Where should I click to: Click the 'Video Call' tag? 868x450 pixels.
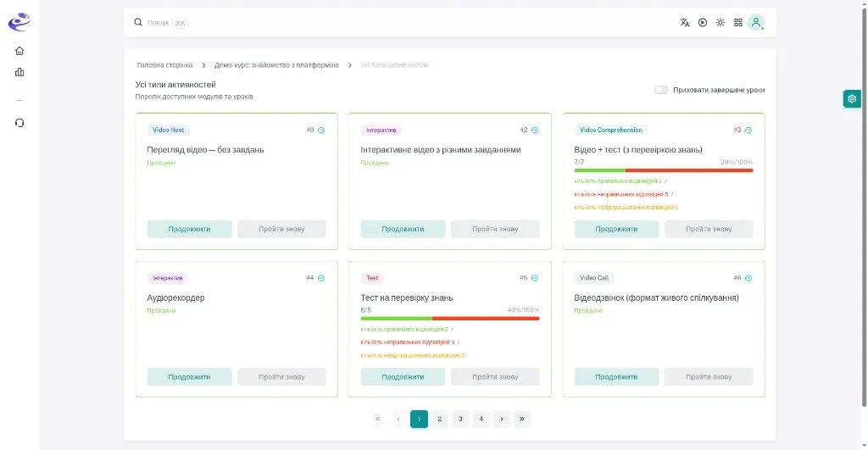coord(594,278)
